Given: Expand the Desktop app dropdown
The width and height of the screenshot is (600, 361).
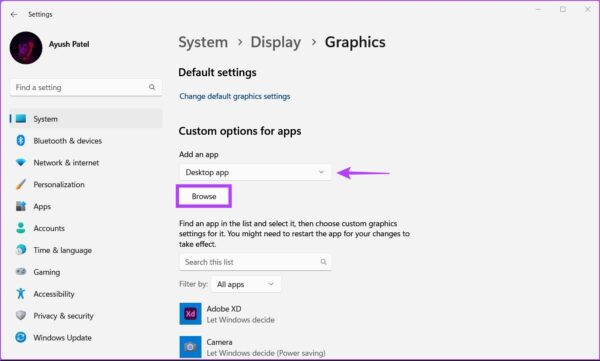Looking at the screenshot, I should pos(255,172).
